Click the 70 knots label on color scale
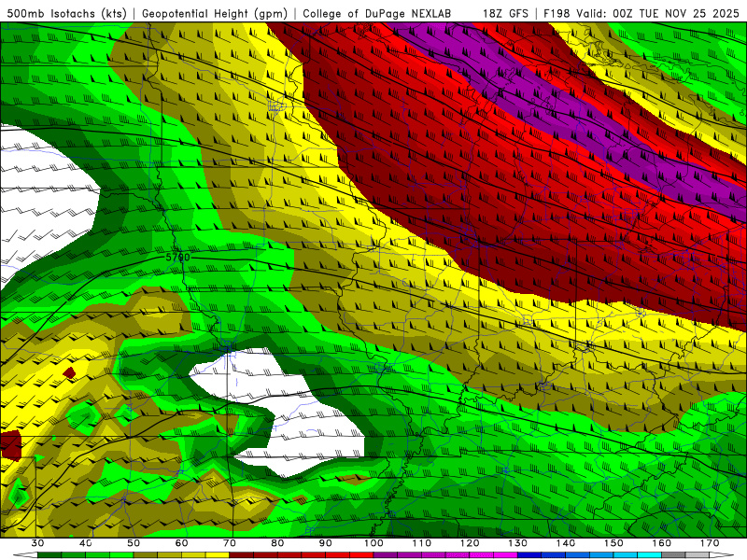 point(230,543)
